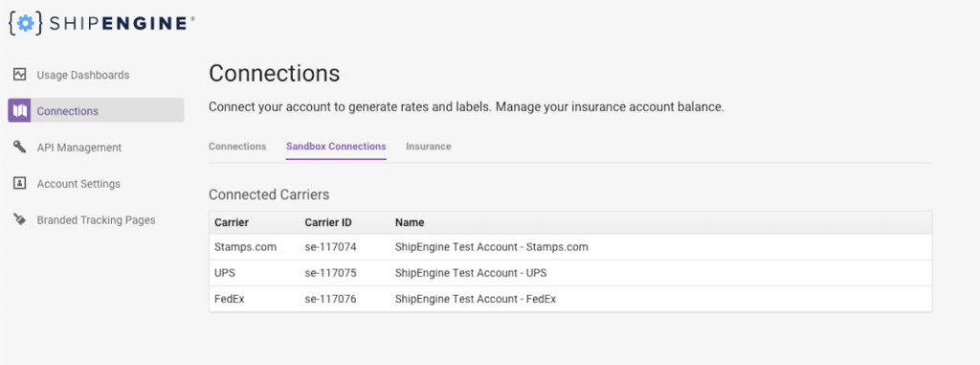Viewport: 980px width, 365px height.
Task: Switch to the Insurance tab
Action: tap(429, 147)
